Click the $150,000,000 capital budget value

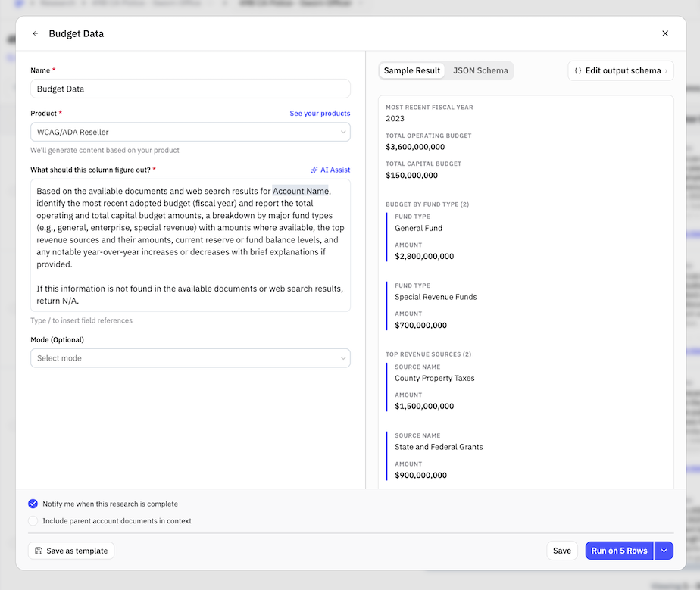click(411, 176)
